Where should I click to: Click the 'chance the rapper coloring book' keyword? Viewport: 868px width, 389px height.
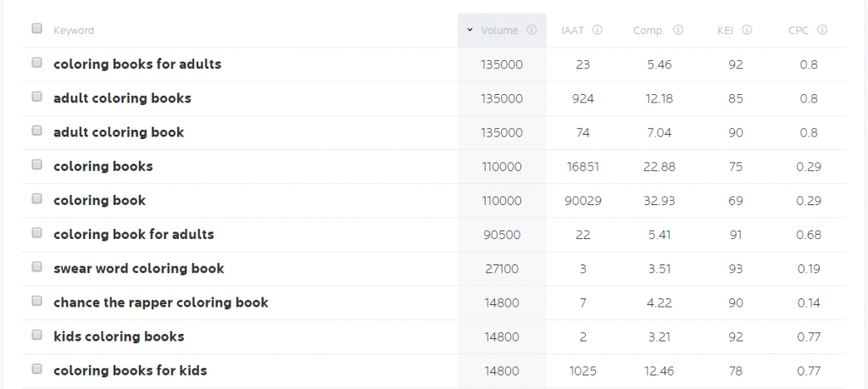pos(161,303)
